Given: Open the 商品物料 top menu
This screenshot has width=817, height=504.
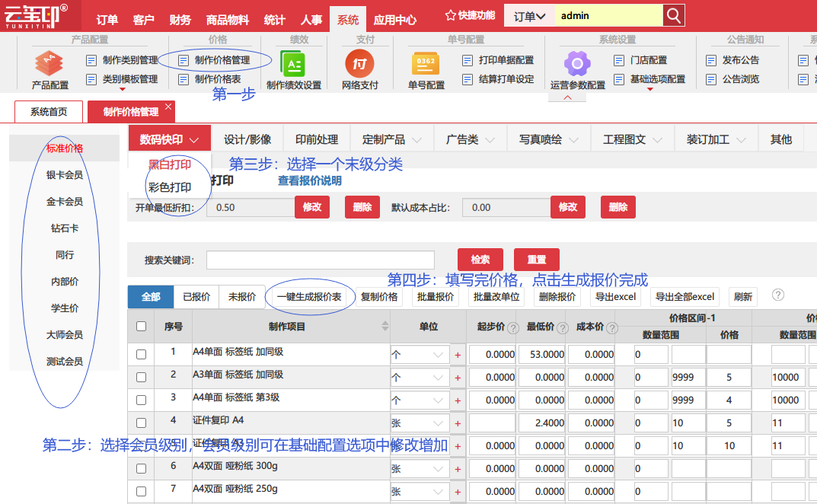Looking at the screenshot, I should pos(227,20).
